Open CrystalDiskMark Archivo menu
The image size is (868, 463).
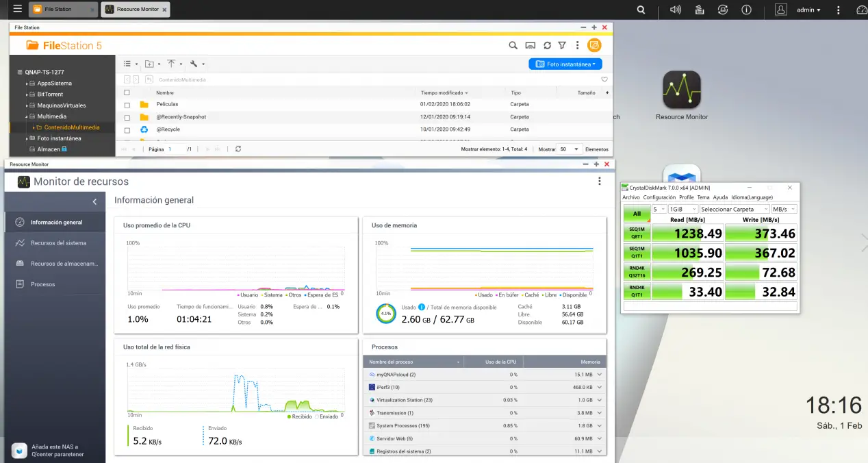631,197
